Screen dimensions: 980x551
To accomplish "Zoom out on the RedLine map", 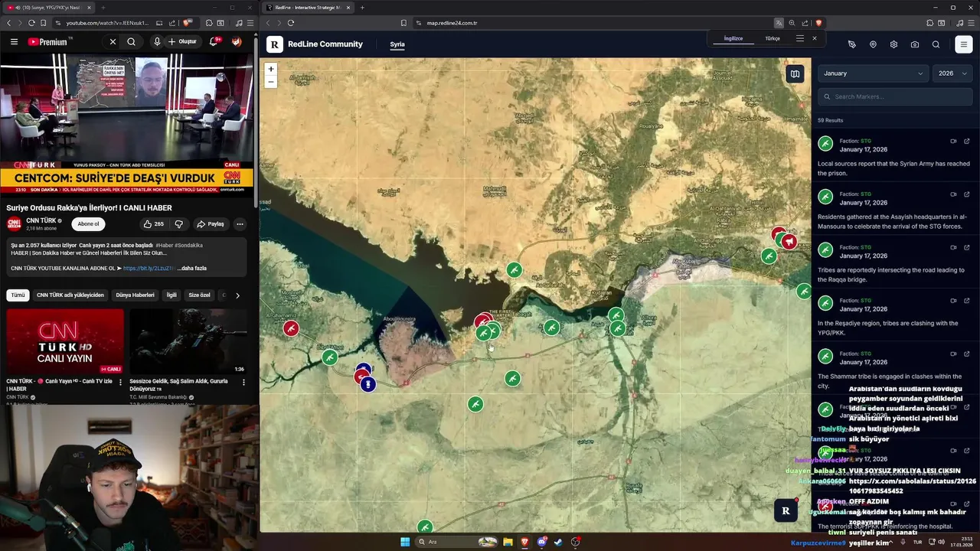I will 270,81.
